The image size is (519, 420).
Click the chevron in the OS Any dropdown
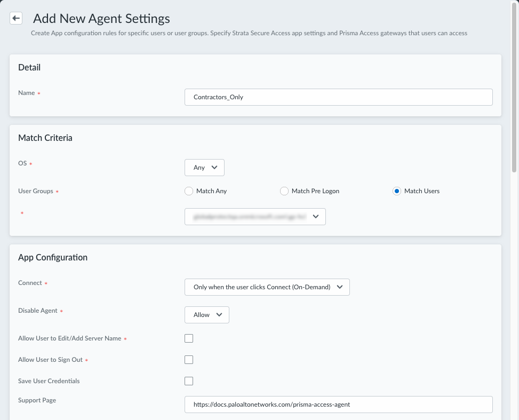[x=214, y=167]
